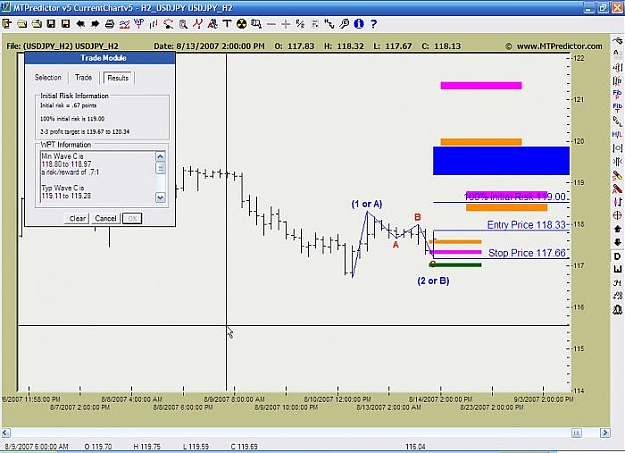Screen dimensions: 625x453
Task: Click the '(1 or A)' wave label
Action: coord(367,204)
